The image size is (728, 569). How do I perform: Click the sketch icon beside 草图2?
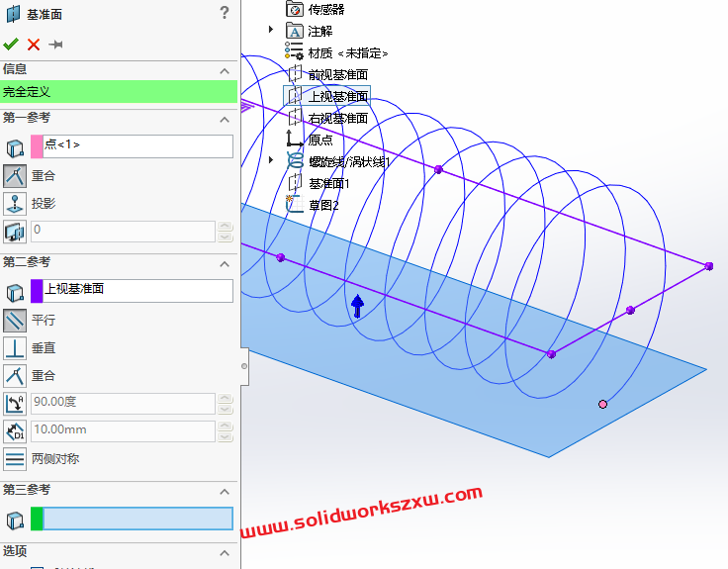295,204
